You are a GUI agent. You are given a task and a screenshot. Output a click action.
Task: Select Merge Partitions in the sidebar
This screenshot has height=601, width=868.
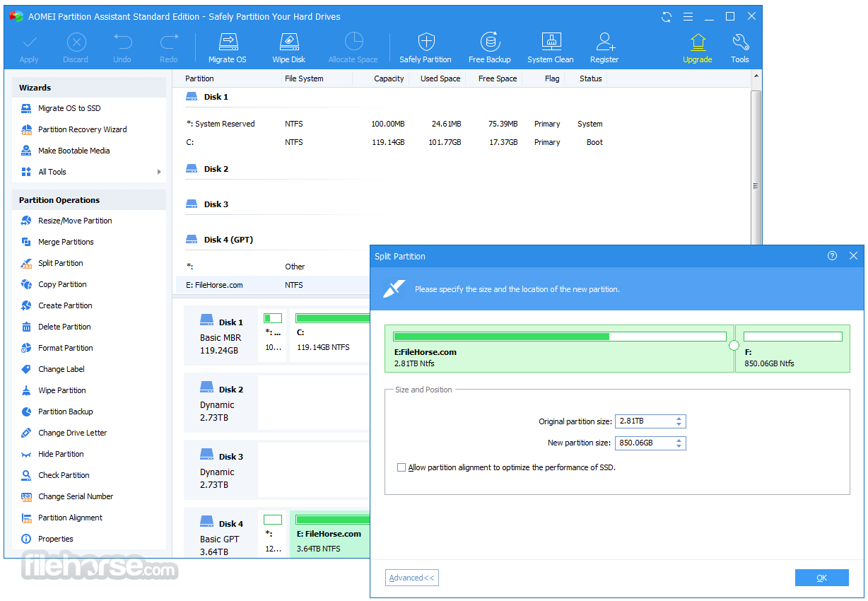[66, 242]
